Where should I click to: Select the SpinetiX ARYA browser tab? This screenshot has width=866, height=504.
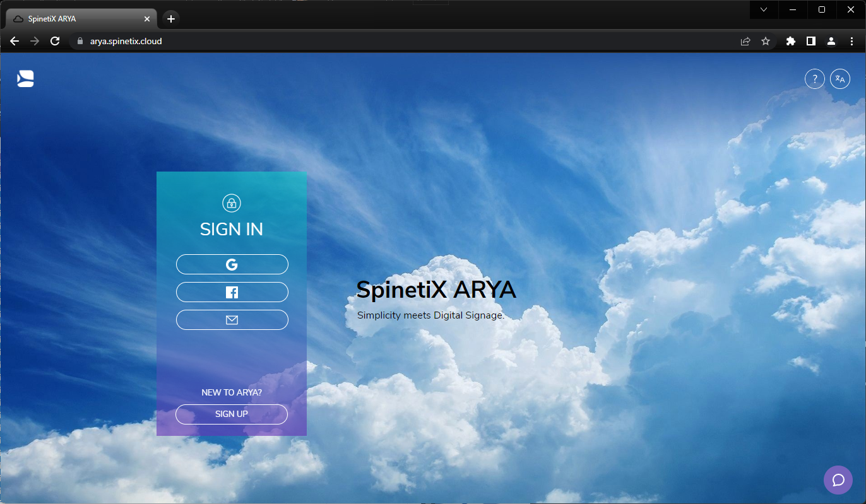click(x=82, y=19)
